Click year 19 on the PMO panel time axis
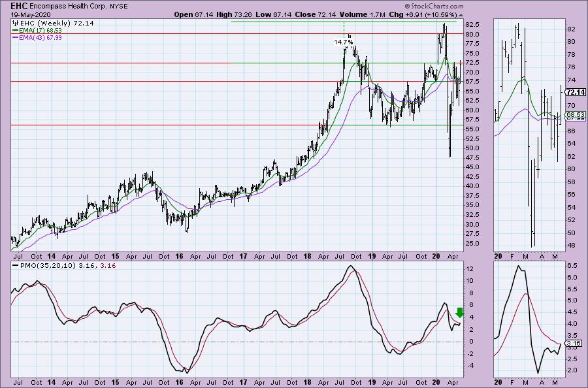This screenshot has height=388, width=588. click(x=372, y=382)
